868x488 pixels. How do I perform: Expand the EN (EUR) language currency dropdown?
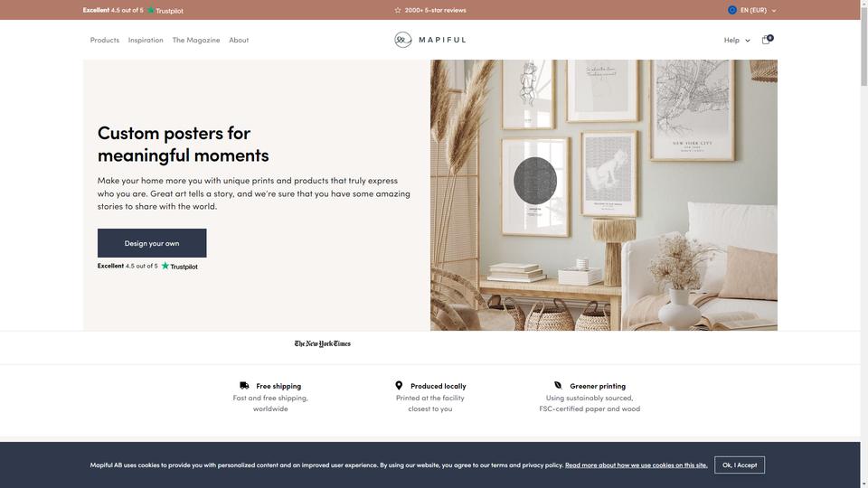tap(751, 10)
